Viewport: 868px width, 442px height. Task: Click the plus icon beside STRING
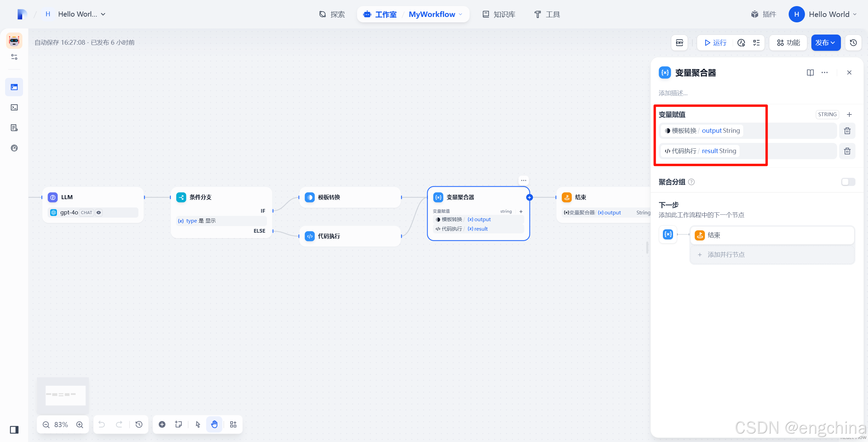pos(849,114)
